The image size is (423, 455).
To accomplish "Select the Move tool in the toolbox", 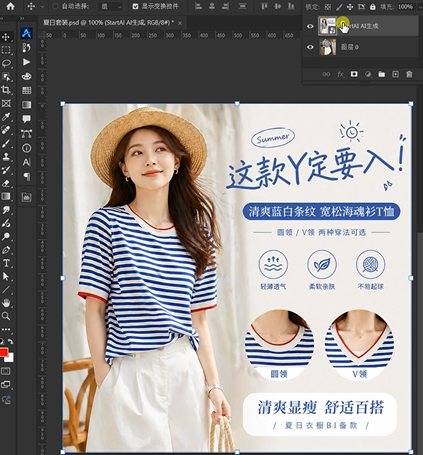I will 6,37.
